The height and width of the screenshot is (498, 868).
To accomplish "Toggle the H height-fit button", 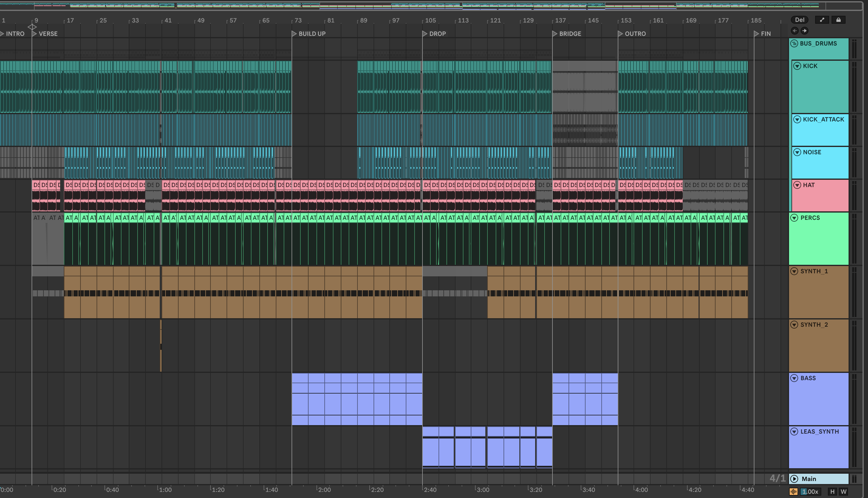I will (x=832, y=492).
